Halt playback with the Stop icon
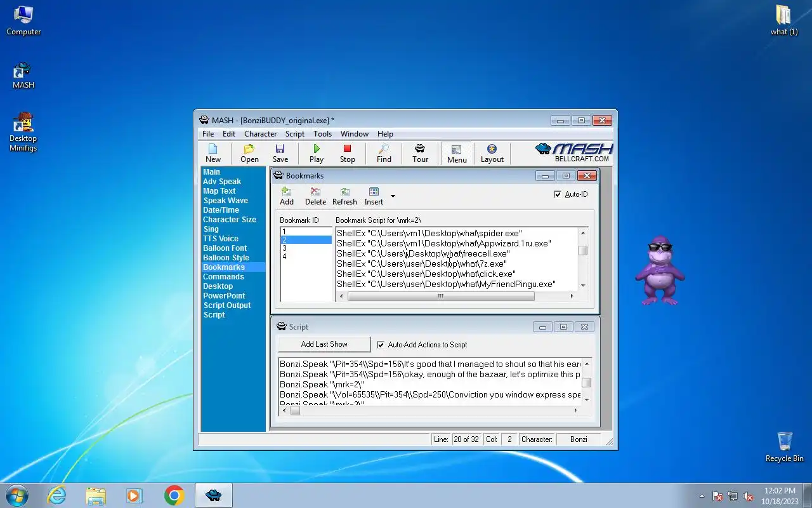The image size is (812, 508). 347,153
